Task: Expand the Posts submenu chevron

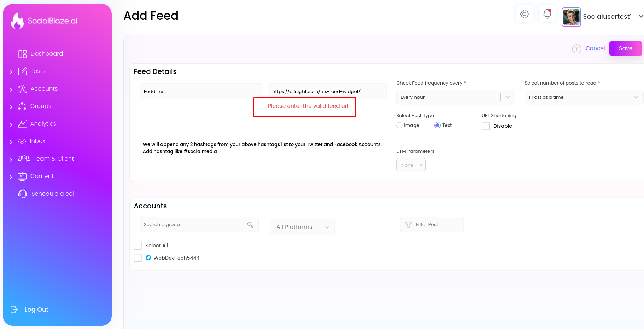Action: click(11, 72)
